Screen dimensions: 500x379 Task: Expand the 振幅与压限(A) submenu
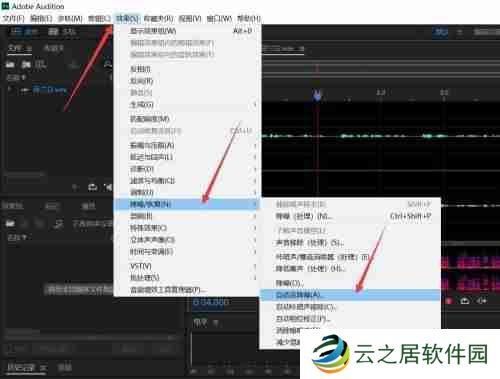[187, 145]
